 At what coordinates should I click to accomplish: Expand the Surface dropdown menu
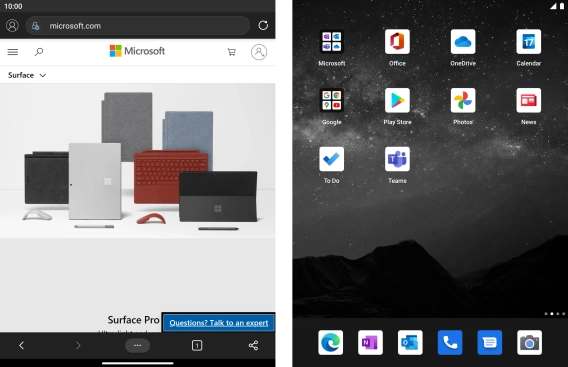(x=27, y=75)
